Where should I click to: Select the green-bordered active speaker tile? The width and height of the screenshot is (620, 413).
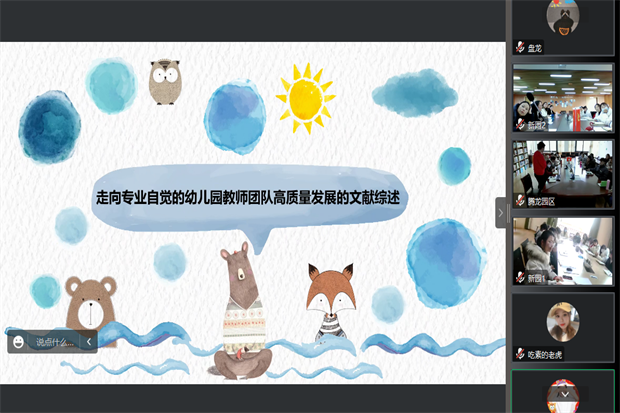tap(563, 392)
